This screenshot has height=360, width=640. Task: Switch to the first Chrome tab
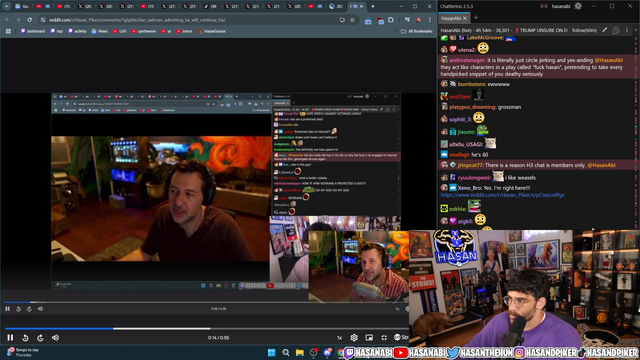pos(22,6)
